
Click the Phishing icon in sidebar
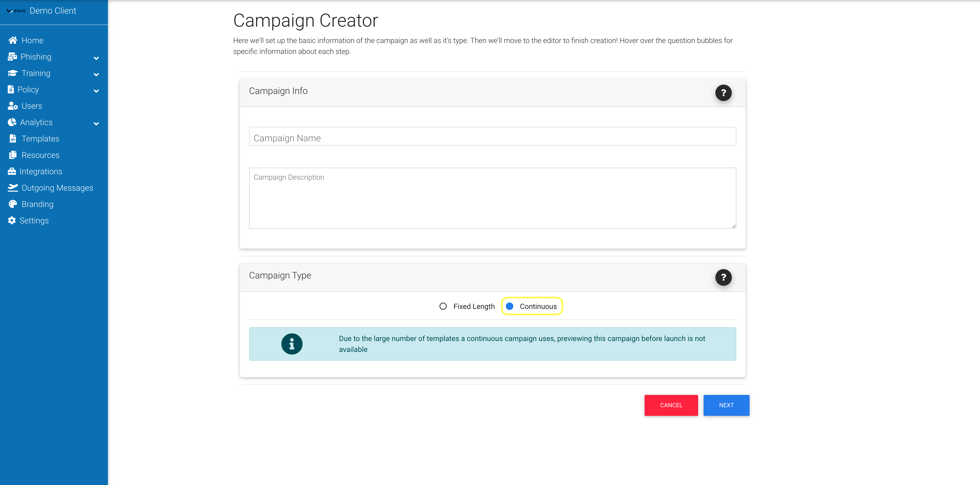[12, 57]
